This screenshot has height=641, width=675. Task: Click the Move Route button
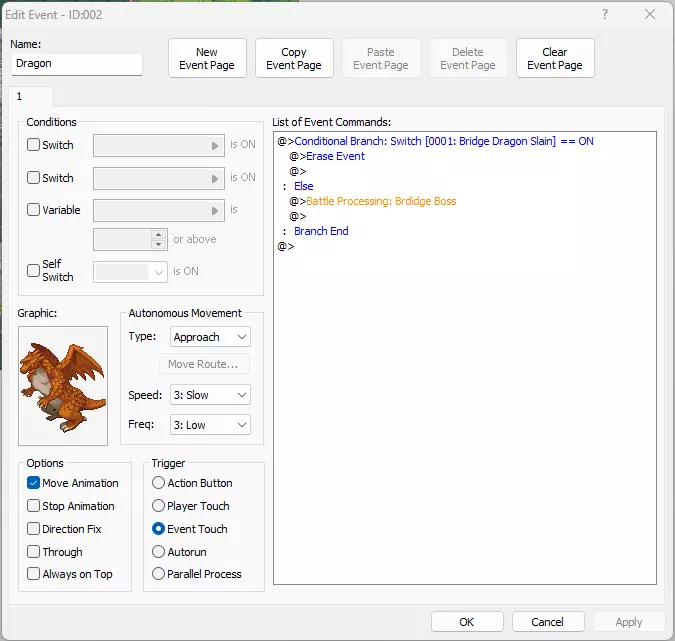click(x=204, y=364)
